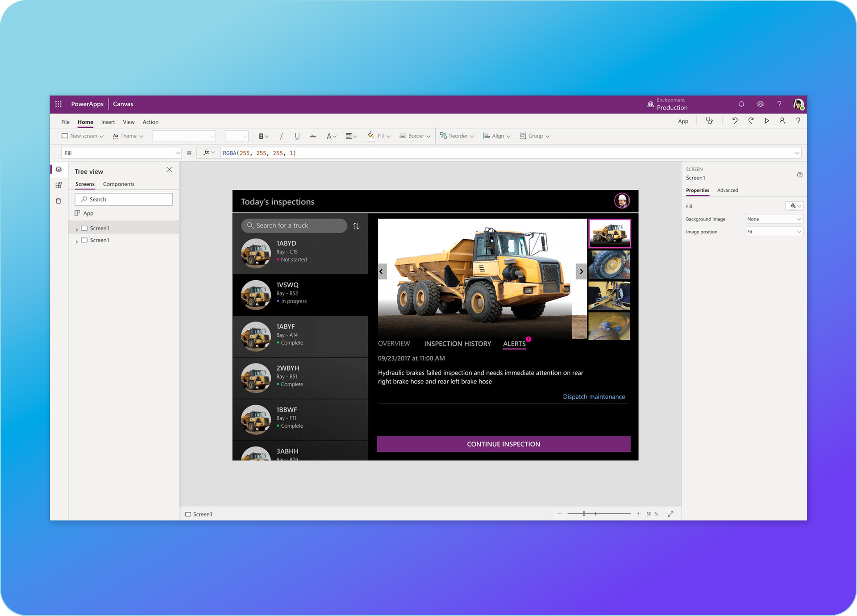Expand the first Screen1 tree item
857x616 pixels.
click(77, 229)
